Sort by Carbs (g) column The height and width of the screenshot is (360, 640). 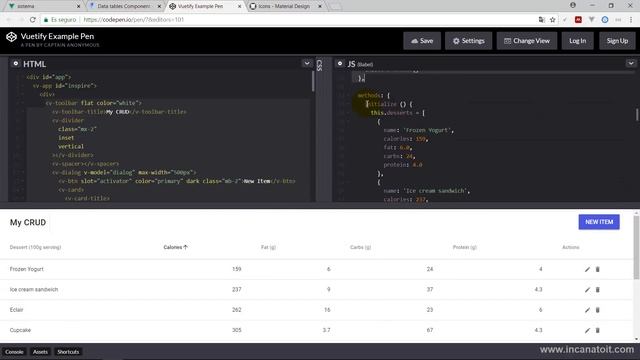pos(360,247)
